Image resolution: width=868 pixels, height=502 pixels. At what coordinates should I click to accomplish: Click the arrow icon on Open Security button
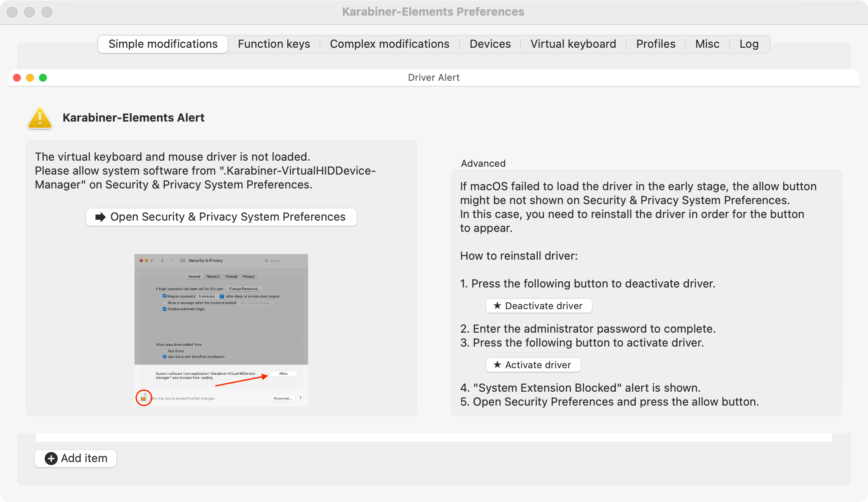(x=101, y=217)
